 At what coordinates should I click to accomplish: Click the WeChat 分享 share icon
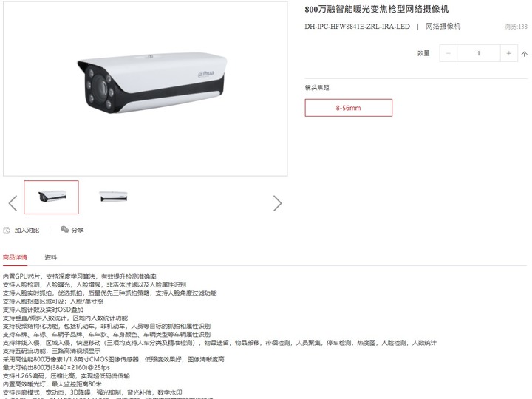tap(64, 229)
